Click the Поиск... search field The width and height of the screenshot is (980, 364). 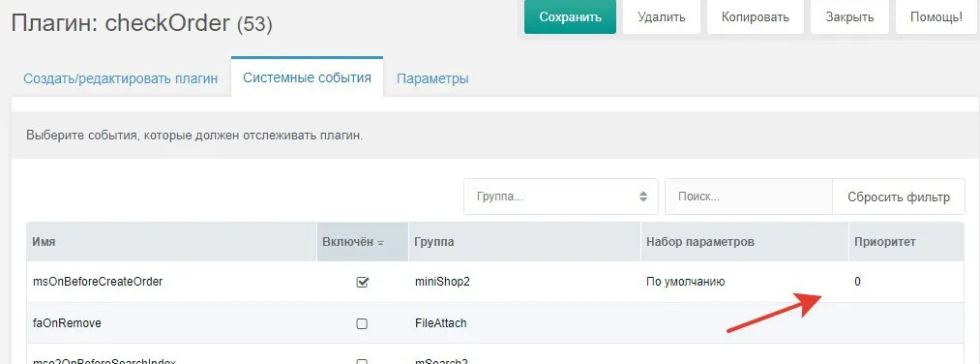pos(748,197)
